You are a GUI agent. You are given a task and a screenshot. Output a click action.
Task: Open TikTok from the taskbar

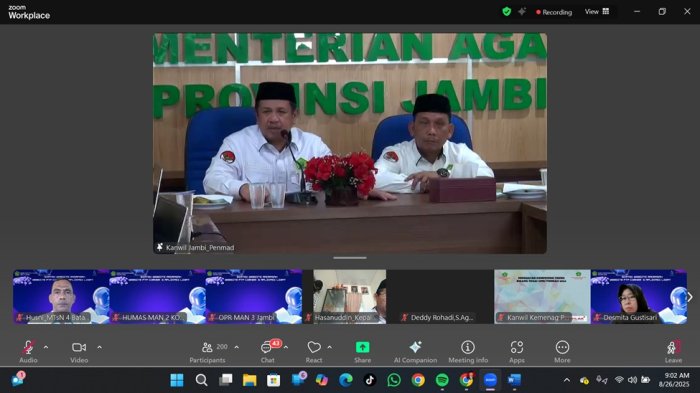pyautogui.click(x=370, y=380)
